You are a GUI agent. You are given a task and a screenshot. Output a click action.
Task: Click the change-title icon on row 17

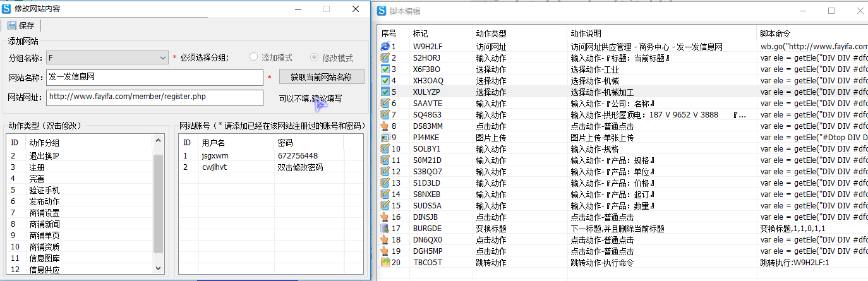tap(385, 229)
